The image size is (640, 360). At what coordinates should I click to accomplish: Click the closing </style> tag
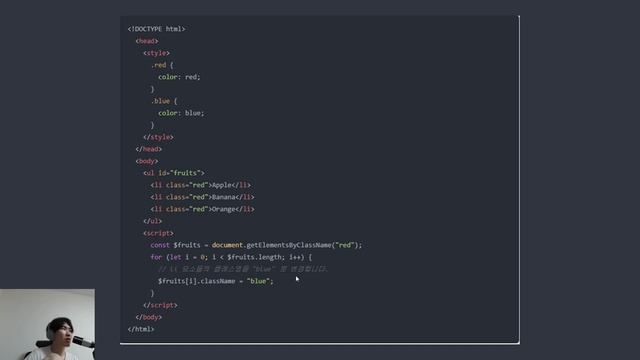158,137
